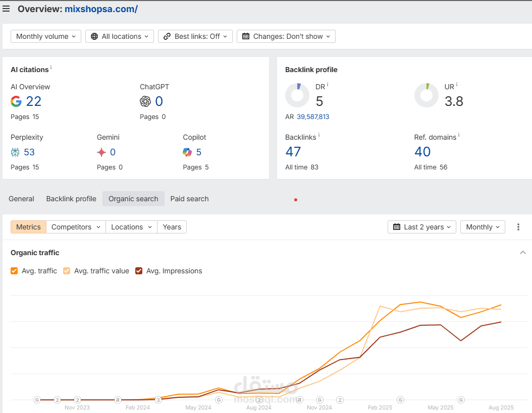Select the Organic search tab
This screenshot has height=413, width=532.
(133, 199)
